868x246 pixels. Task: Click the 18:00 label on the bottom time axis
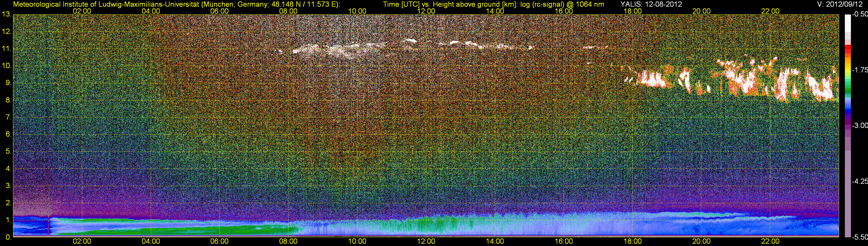click(632, 241)
